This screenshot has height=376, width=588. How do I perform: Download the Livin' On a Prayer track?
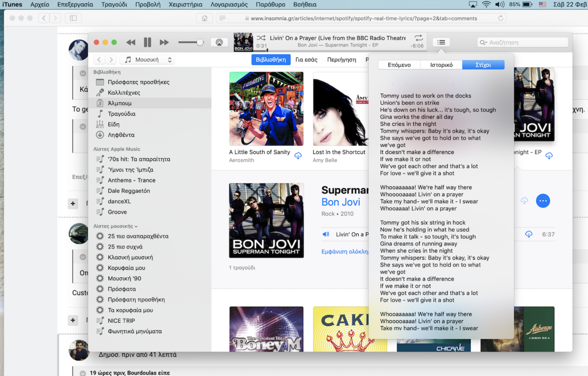point(528,234)
